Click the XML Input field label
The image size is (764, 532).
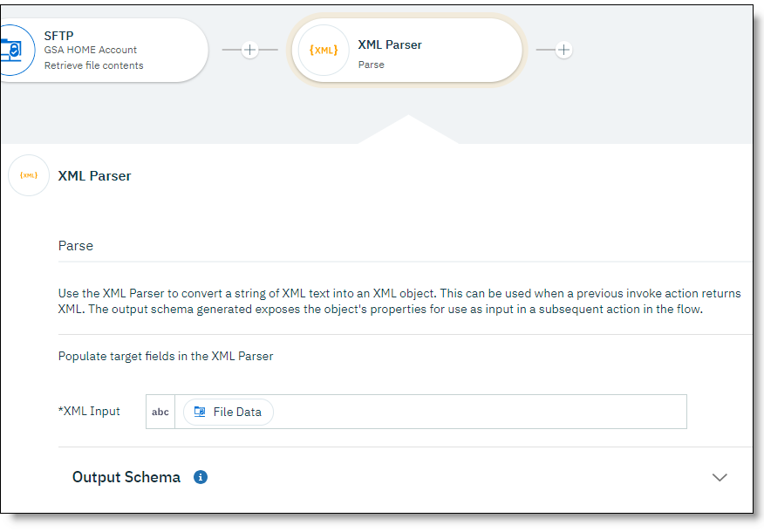tap(89, 411)
